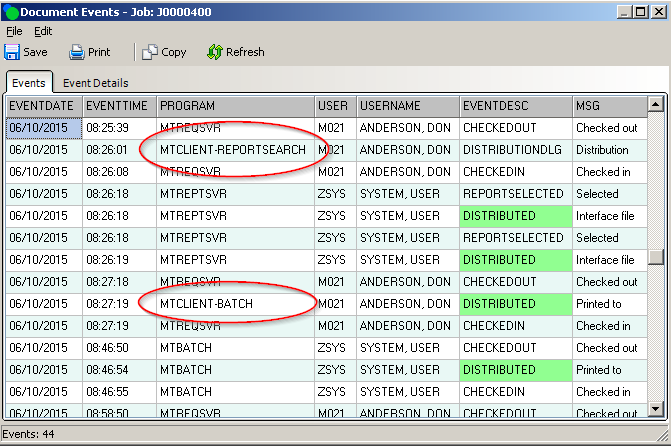This screenshot has height=446, width=671.
Task: Click the Copy pages icon
Action: click(150, 52)
